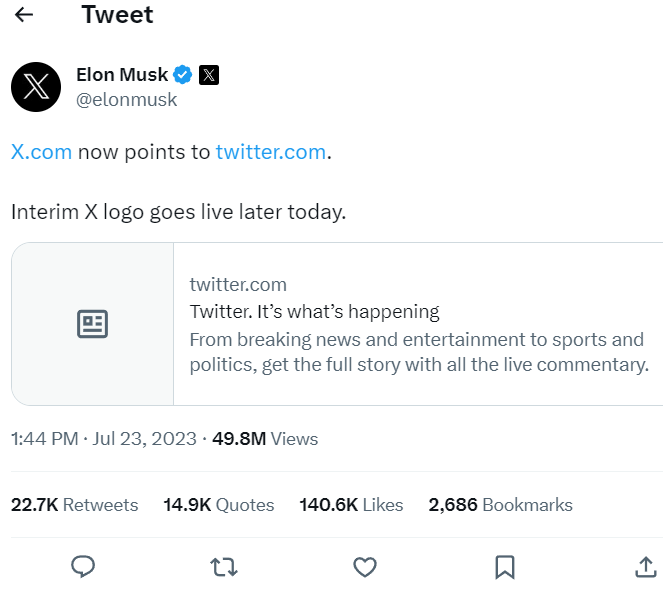Open "Twitter. It's what's happening" card title

(x=314, y=312)
